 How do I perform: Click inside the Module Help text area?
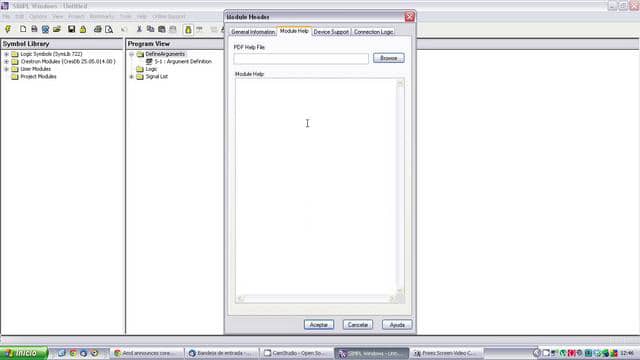316,187
